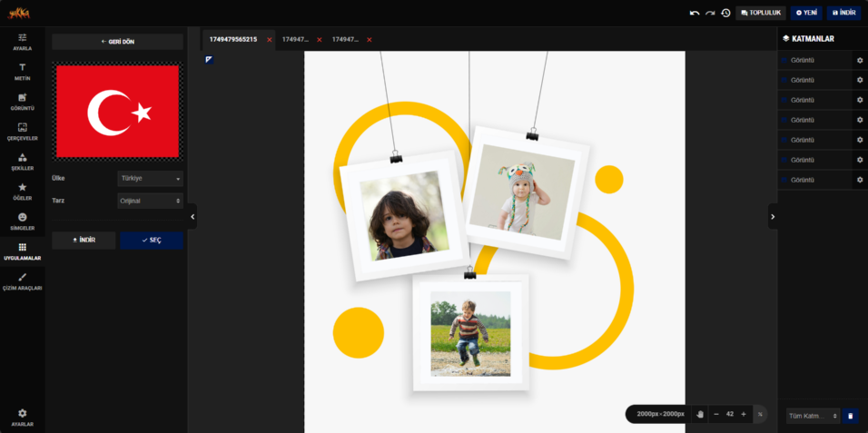The height and width of the screenshot is (433, 868).
Task: Open the history clock icon
Action: click(725, 13)
